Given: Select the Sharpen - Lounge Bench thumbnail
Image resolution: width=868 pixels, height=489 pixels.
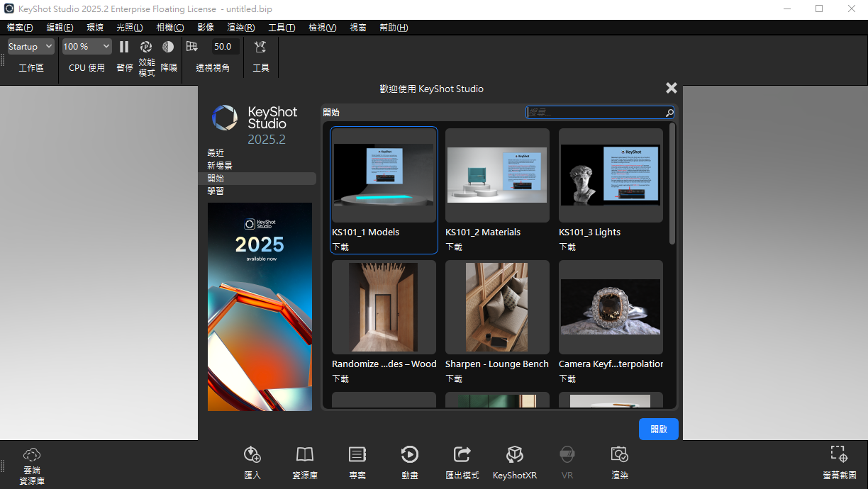Looking at the screenshot, I should pos(497,307).
